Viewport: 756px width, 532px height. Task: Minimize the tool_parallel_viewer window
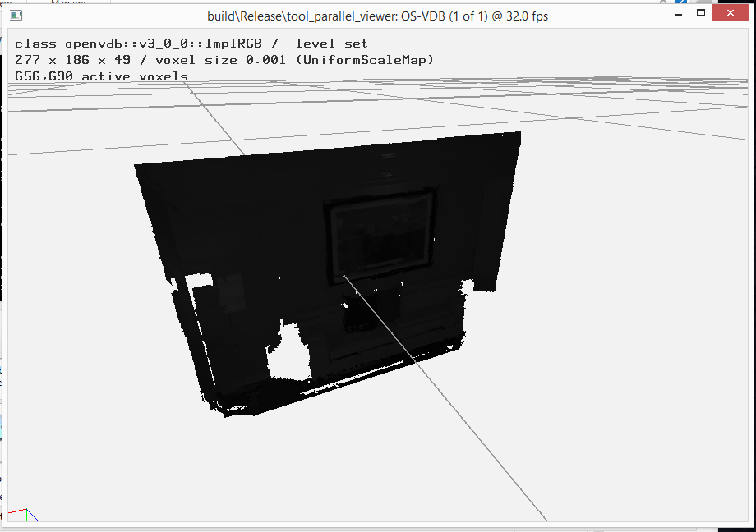click(679, 15)
